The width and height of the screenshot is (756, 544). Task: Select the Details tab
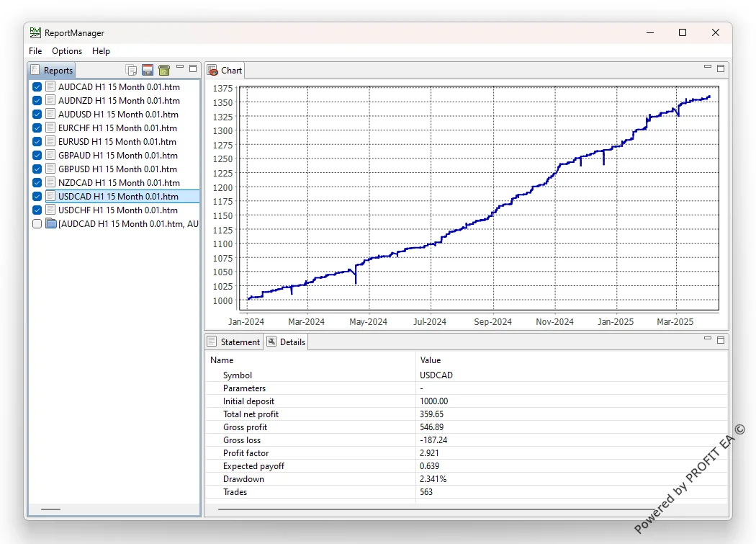click(x=287, y=342)
